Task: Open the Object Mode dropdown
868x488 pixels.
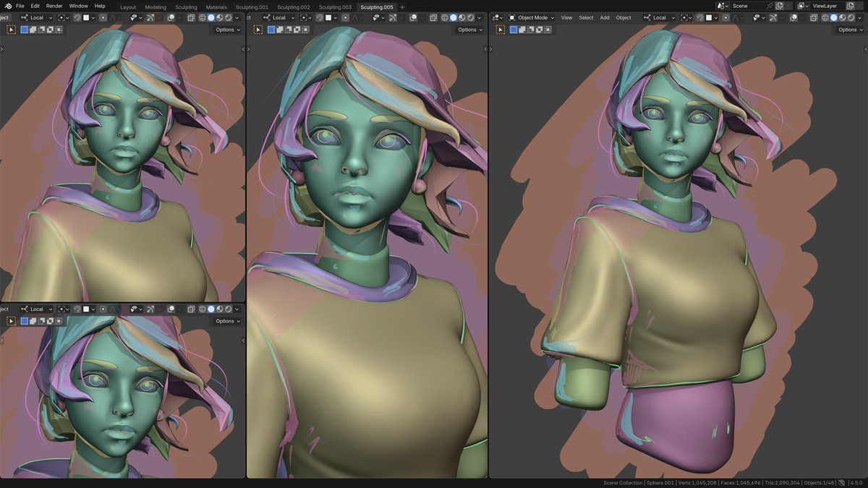Action: coord(531,17)
